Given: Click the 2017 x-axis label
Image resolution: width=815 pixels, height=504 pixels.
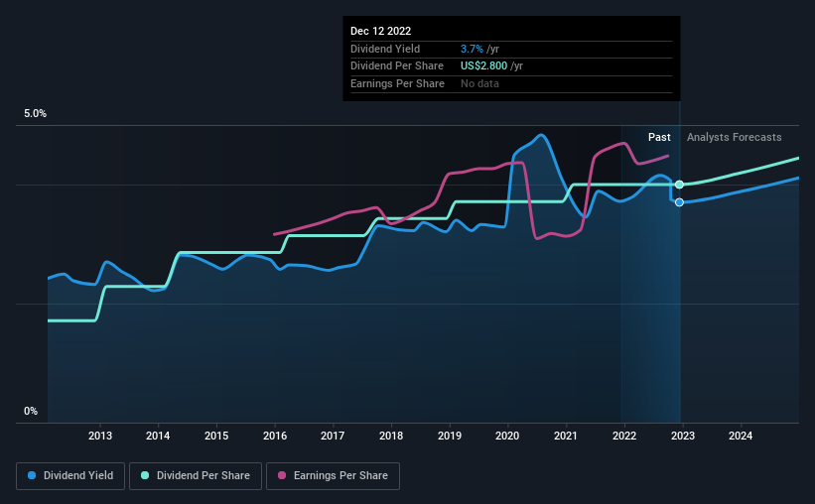Looking at the screenshot, I should coord(333,436).
